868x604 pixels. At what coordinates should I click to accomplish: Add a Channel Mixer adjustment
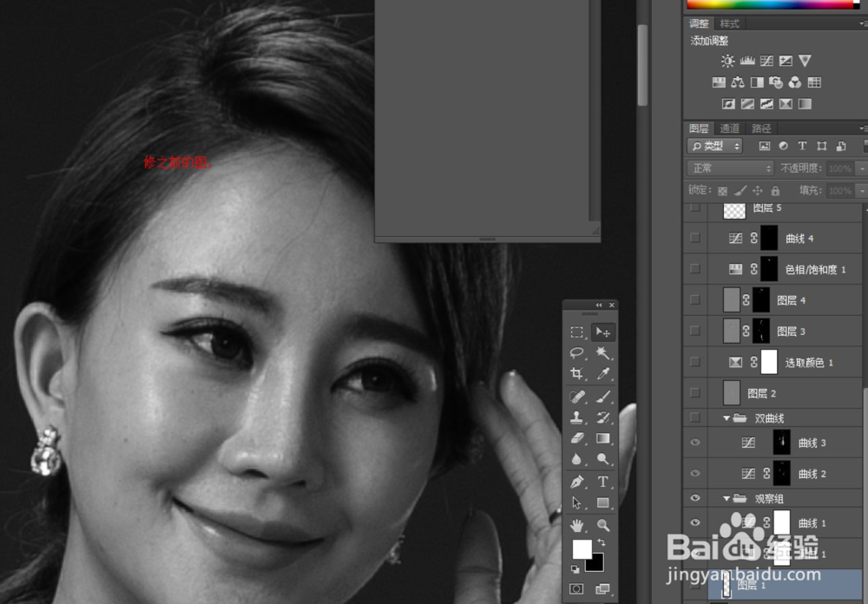point(795,82)
